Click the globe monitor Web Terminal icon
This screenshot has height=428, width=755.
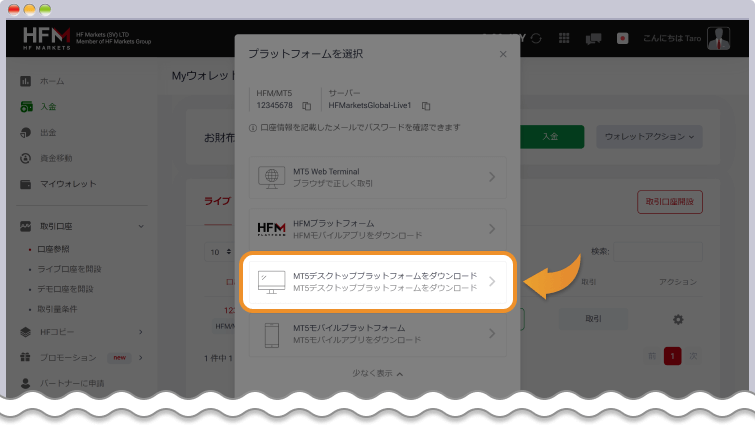tap(271, 177)
